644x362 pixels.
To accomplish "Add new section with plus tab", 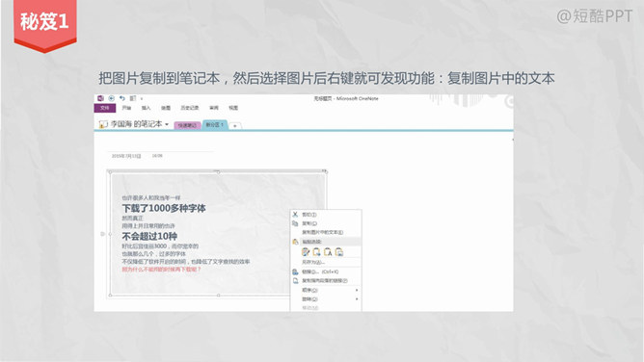I will (x=235, y=126).
